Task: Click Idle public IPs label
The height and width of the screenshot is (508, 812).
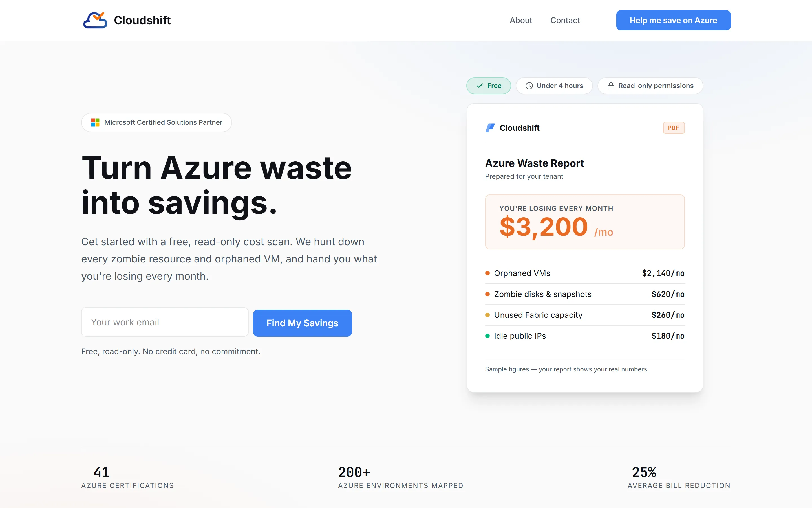Action: pos(520,336)
